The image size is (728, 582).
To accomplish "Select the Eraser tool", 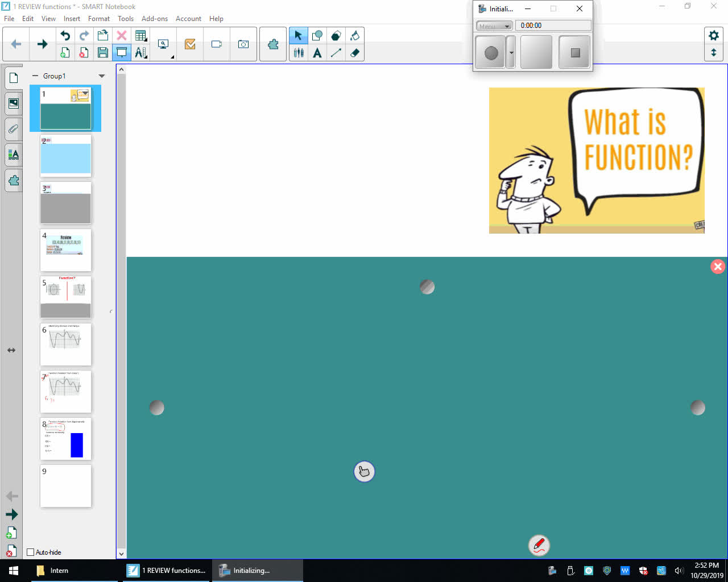I will click(355, 53).
